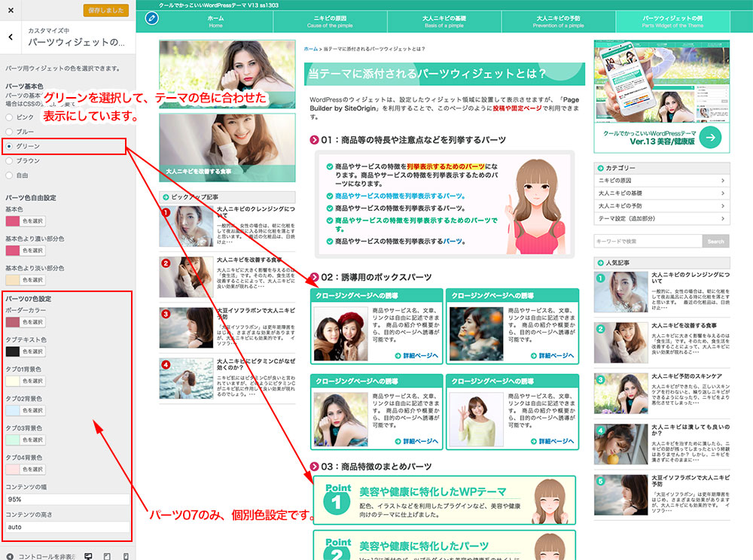Pick the 基本色より淡い部分色 color swatch
Image resolution: width=753 pixels, height=560 pixels.
13,280
